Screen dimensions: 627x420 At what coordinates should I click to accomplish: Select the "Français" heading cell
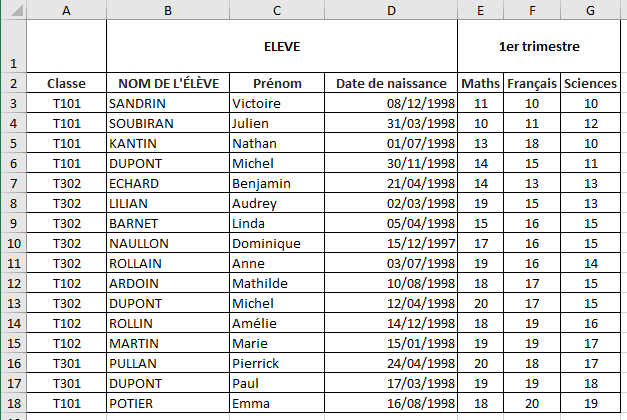pos(532,83)
